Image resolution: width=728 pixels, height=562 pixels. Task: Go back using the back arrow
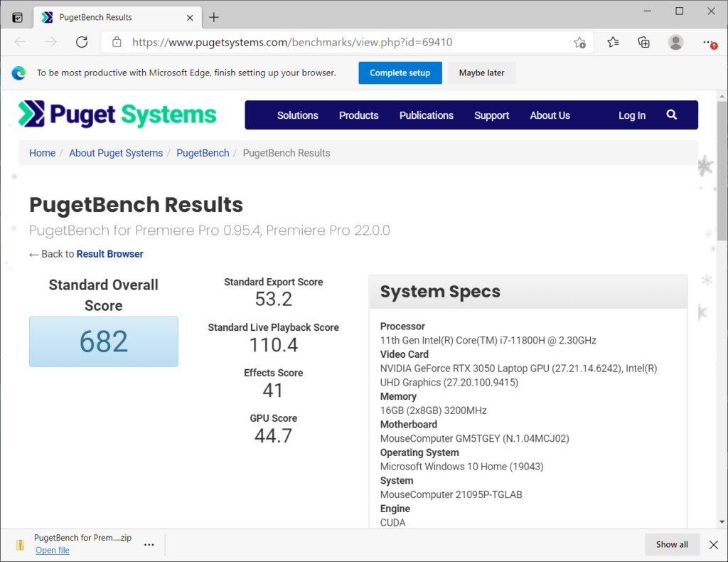21,42
